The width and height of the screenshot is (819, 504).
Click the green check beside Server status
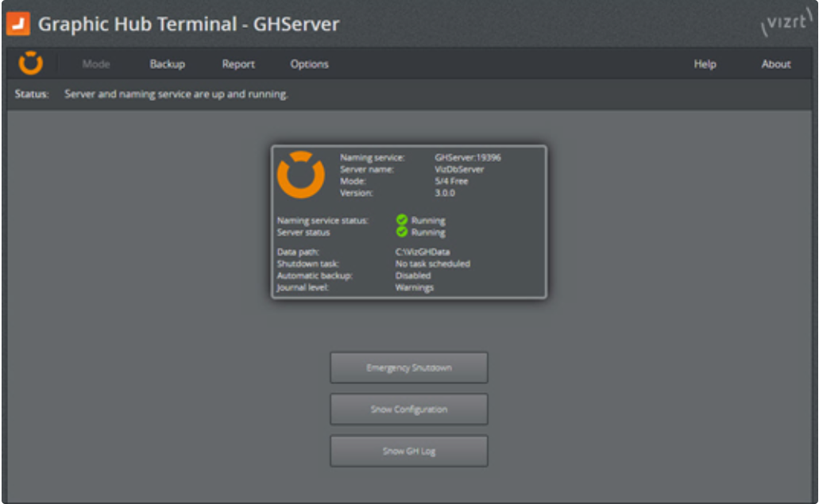tap(402, 232)
